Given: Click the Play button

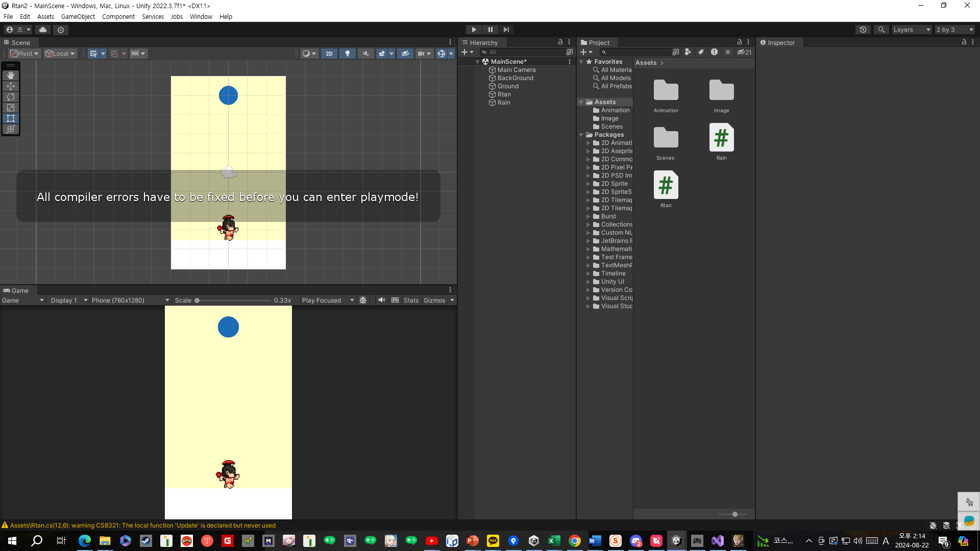Looking at the screenshot, I should pos(474,30).
